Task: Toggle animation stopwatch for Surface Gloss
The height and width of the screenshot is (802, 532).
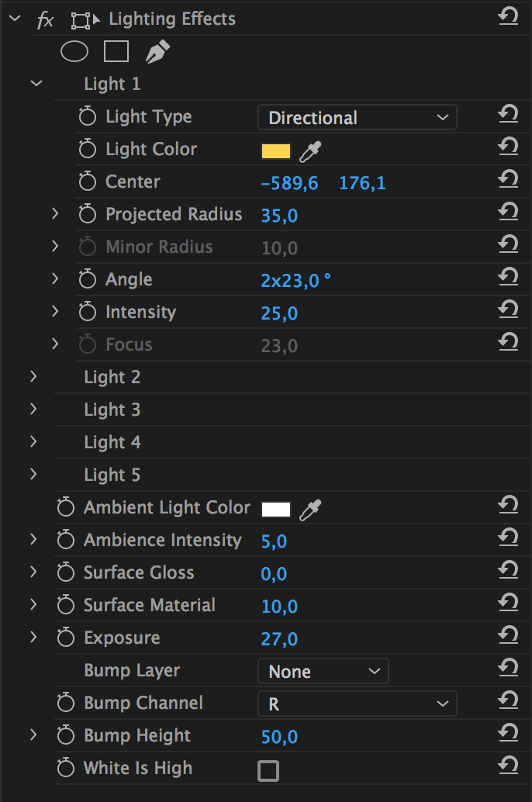Action: coord(66,572)
